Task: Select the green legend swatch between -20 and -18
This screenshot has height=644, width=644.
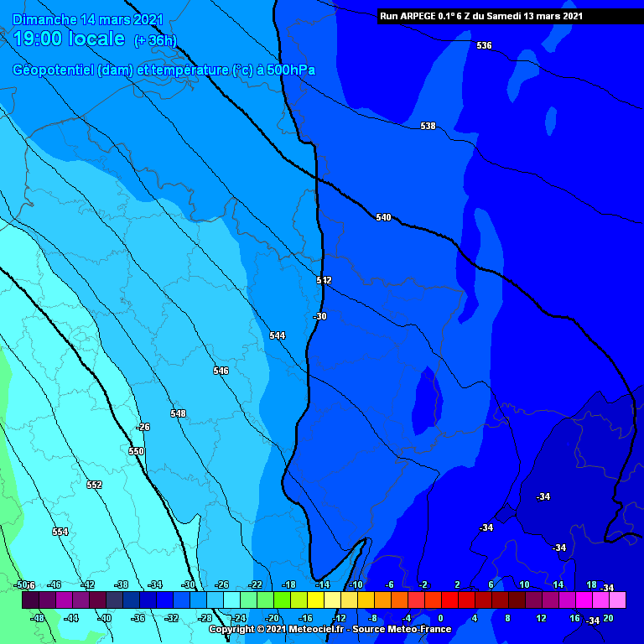Action: 282,600
